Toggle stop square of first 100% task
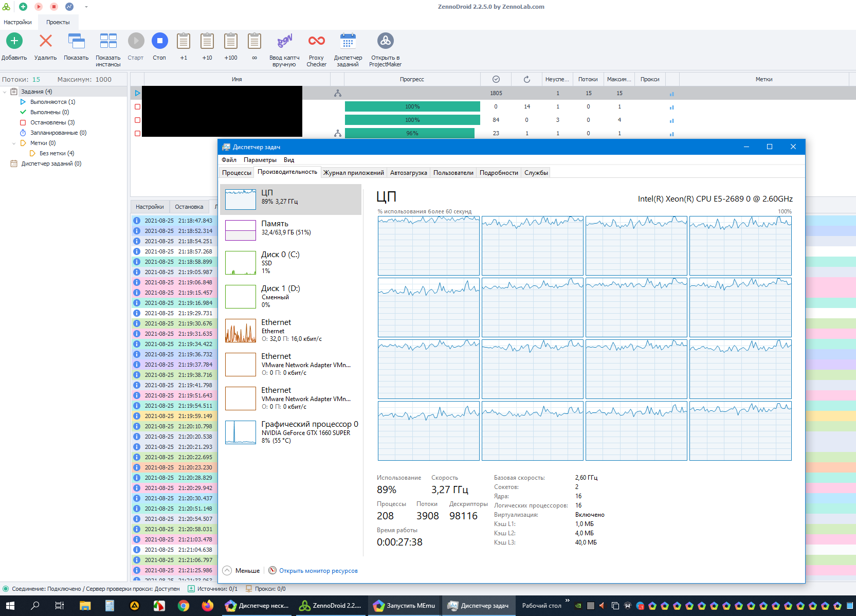 click(x=137, y=106)
